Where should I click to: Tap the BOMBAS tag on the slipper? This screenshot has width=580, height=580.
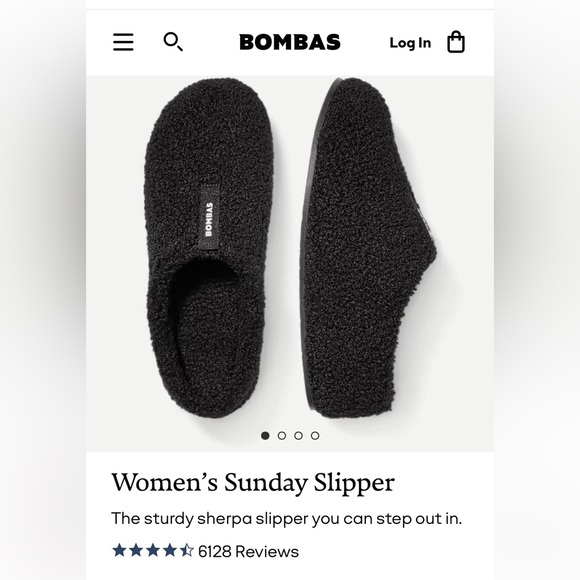[209, 219]
